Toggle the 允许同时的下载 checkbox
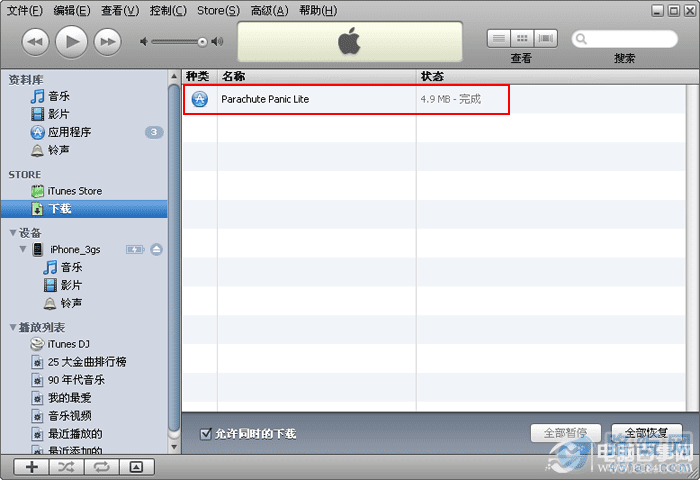The width and height of the screenshot is (700, 480). pos(206,434)
